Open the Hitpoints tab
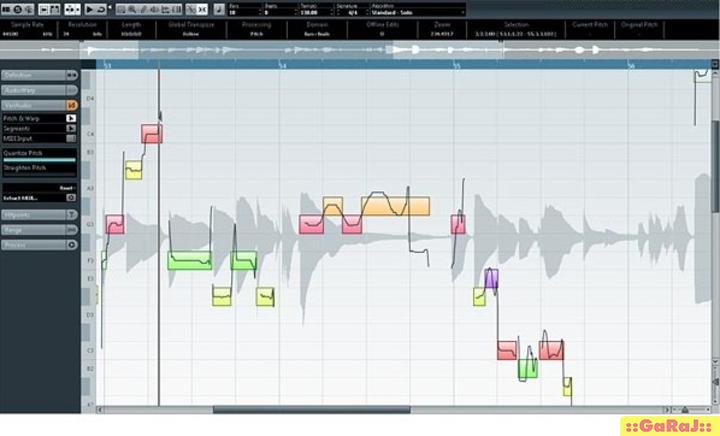Image resolution: width=720 pixels, height=436 pixels. [x=39, y=215]
